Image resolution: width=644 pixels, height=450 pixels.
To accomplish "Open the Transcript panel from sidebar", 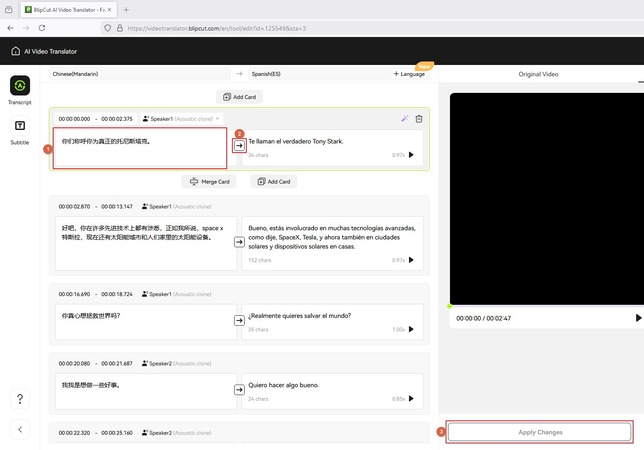I will [x=20, y=87].
